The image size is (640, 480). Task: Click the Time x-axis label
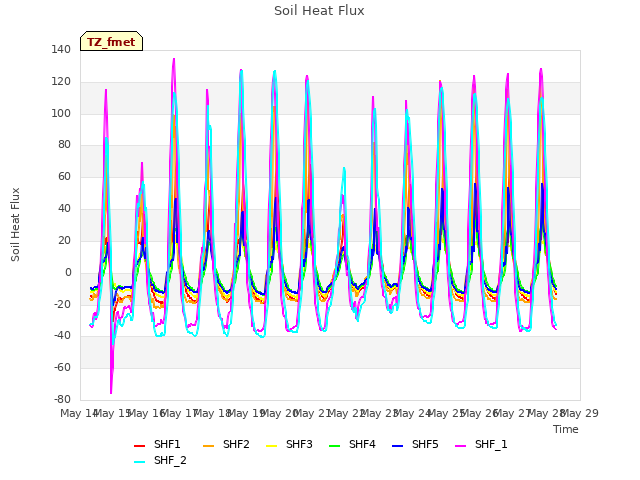(x=566, y=429)
